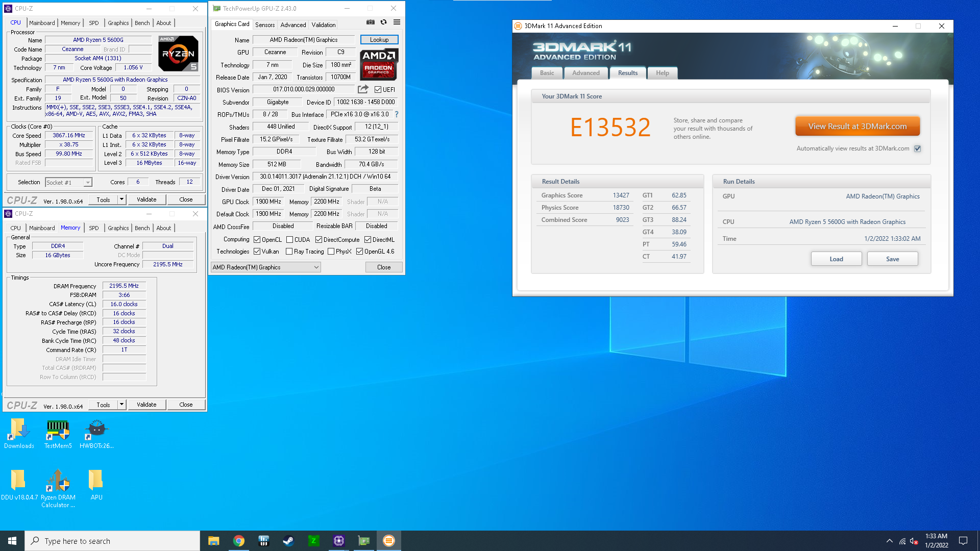Viewport: 980px width, 551px height.
Task: Click the network icon in system tray
Action: click(902, 541)
